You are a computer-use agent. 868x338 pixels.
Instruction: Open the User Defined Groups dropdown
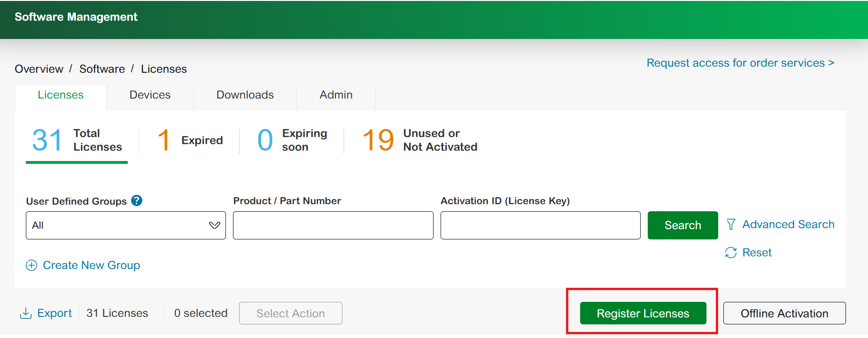pyautogui.click(x=126, y=225)
